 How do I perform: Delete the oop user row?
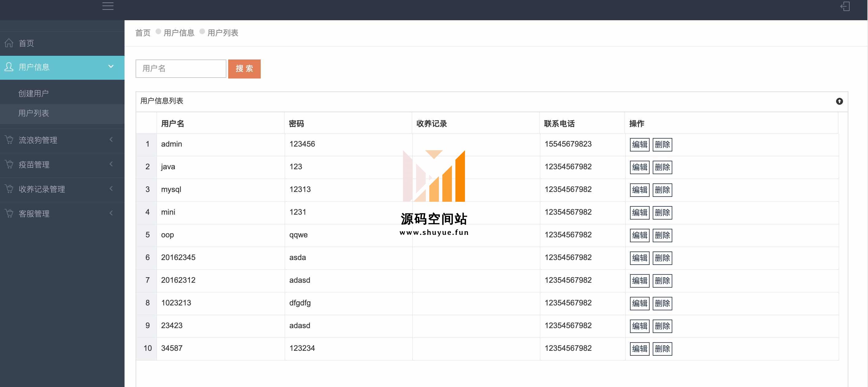click(x=663, y=236)
